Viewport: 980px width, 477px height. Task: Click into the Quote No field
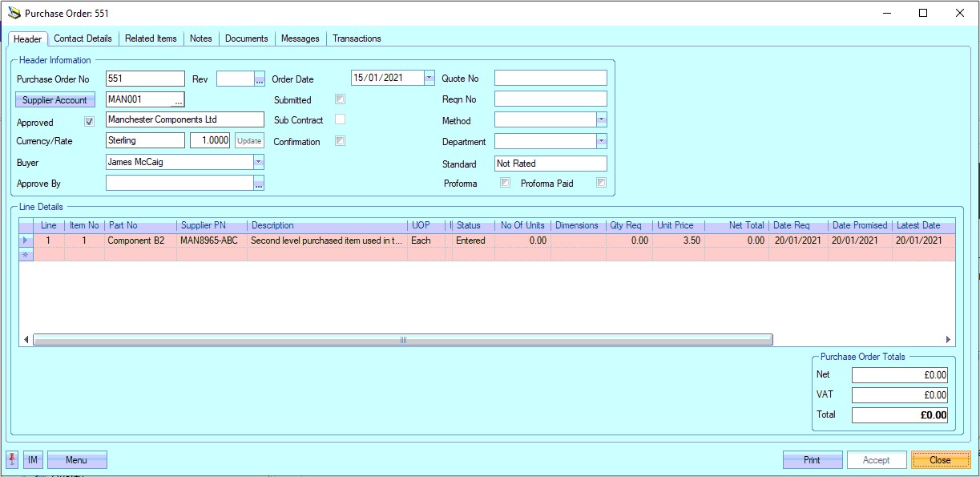click(x=550, y=78)
